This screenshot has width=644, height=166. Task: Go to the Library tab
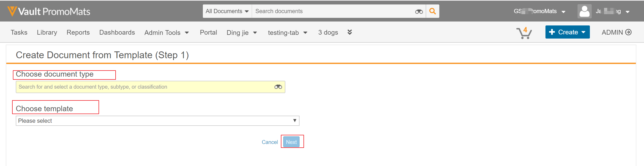47,32
